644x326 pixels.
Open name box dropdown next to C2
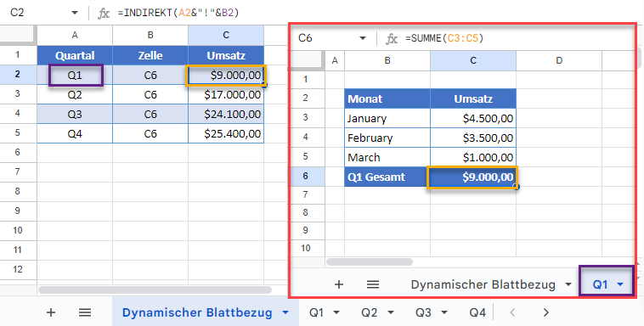point(74,13)
